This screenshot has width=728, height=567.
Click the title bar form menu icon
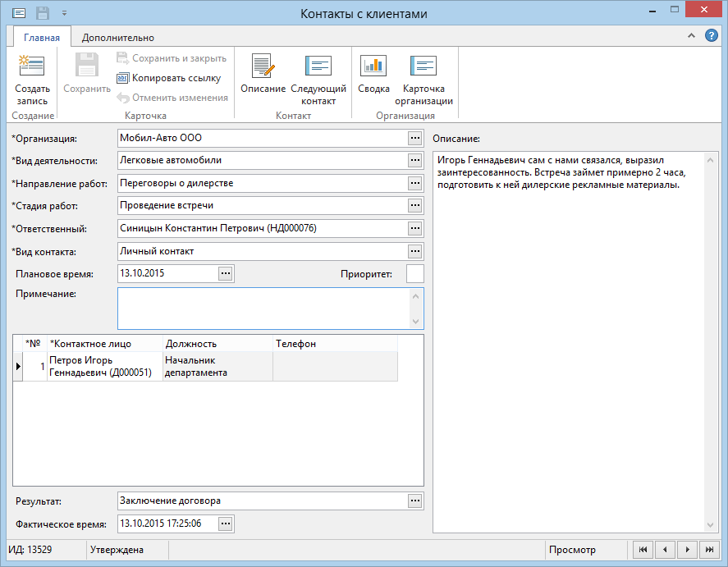19,13
